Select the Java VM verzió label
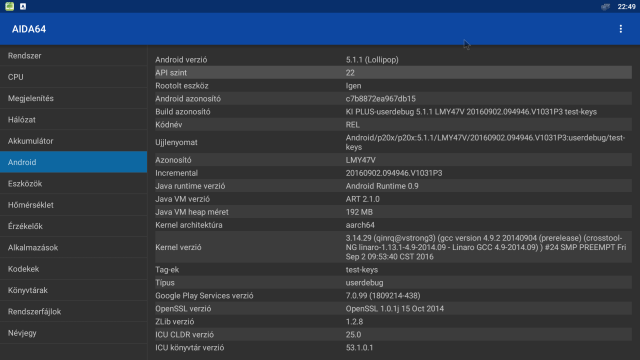The image size is (640, 360). coord(182,199)
